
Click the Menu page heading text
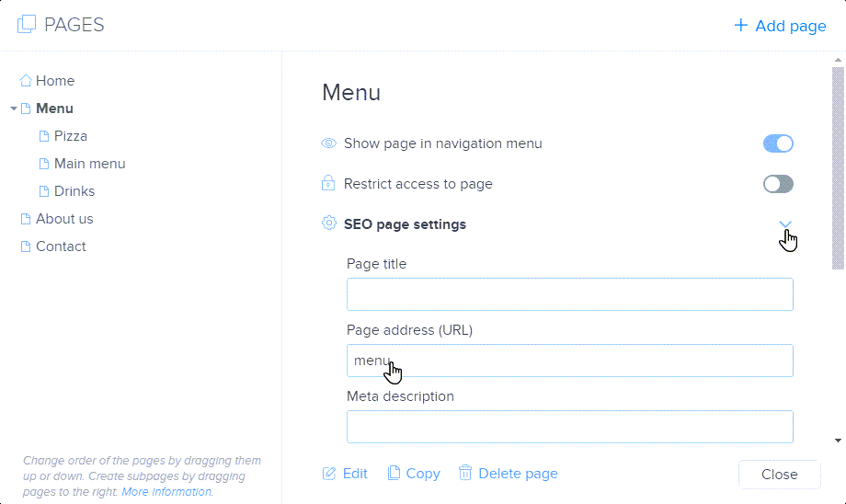pos(351,93)
